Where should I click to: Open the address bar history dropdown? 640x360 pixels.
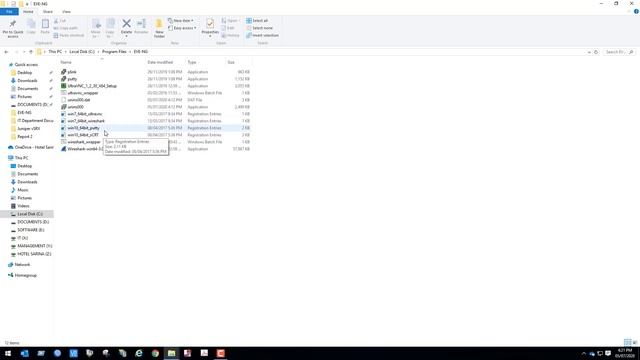click(589, 52)
